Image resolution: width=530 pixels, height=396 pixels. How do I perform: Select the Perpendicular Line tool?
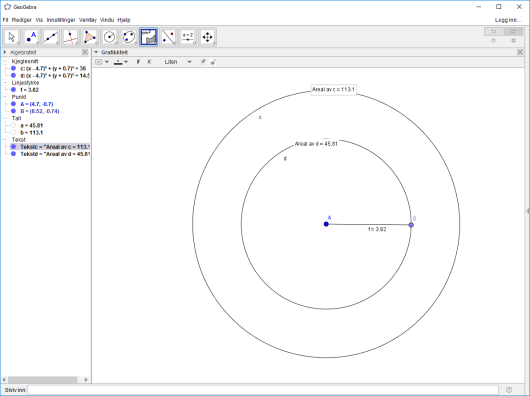70,37
